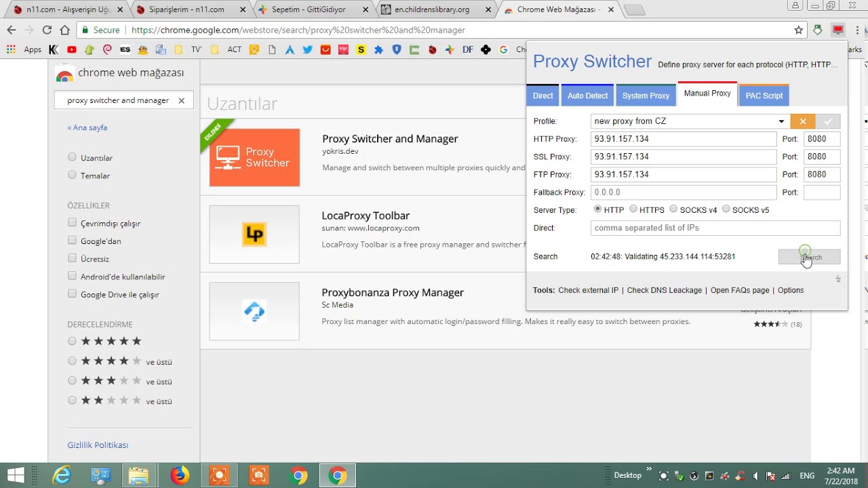Screen dimensions: 868x488
Task: Select four stars ve üstü filter
Action: click(72, 361)
